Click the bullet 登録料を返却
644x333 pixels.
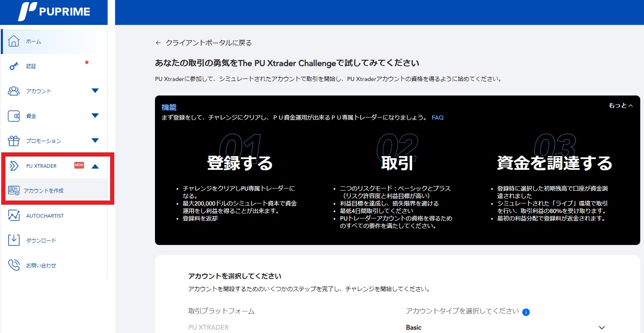200,218
